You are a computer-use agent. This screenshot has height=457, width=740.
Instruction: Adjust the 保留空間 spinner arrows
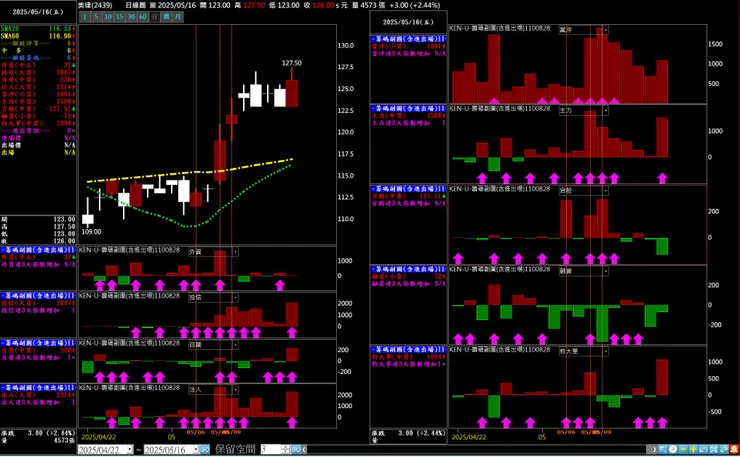tap(286, 449)
